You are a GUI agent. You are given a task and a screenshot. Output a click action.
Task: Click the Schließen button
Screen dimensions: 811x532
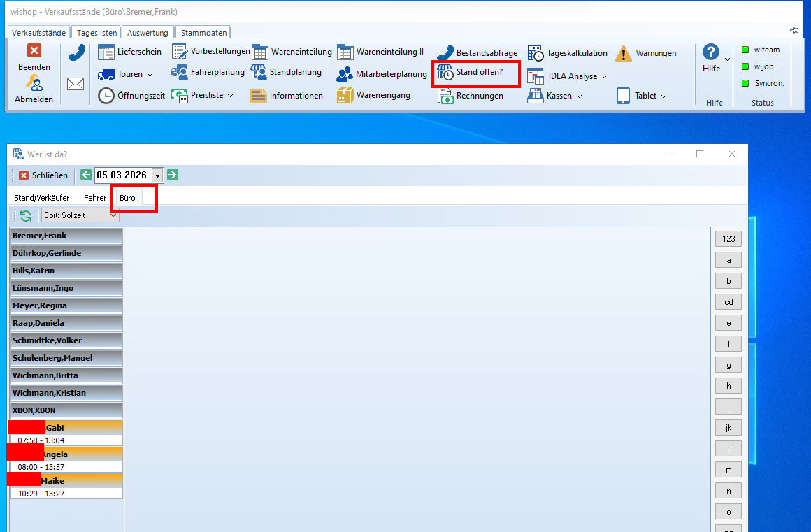point(43,175)
